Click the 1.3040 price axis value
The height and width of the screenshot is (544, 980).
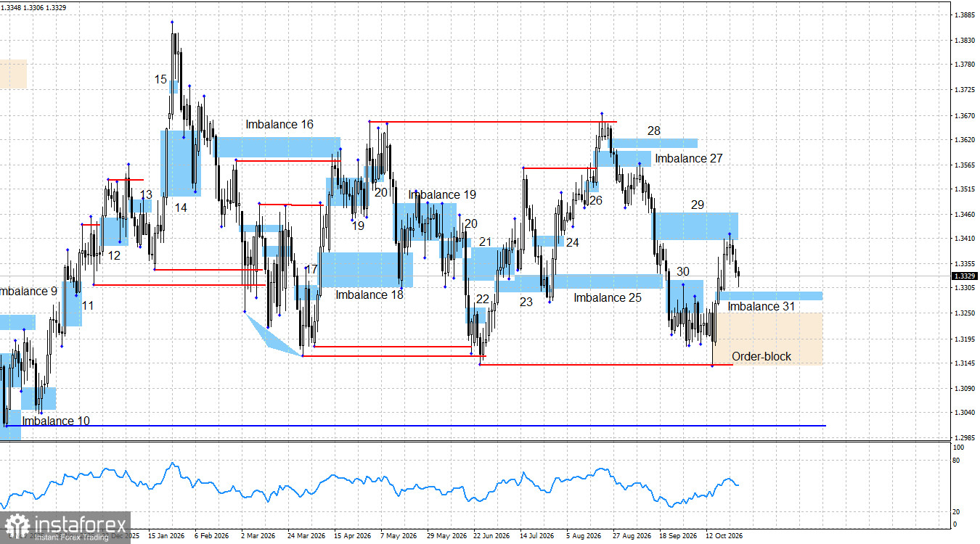click(964, 413)
